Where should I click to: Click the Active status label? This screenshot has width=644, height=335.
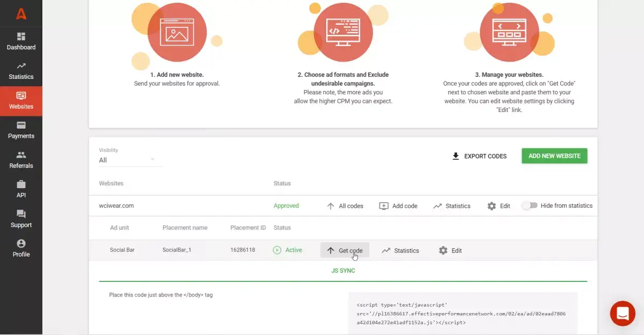tap(294, 250)
